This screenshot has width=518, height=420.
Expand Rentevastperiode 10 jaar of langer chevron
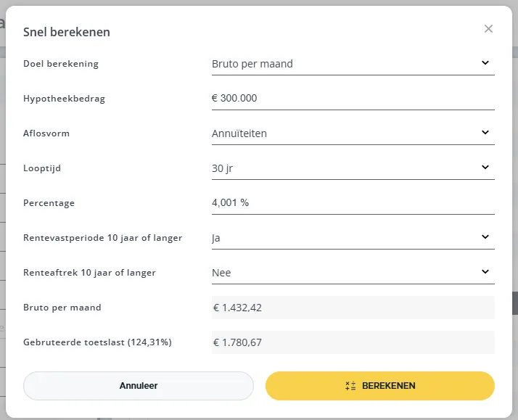tap(485, 236)
